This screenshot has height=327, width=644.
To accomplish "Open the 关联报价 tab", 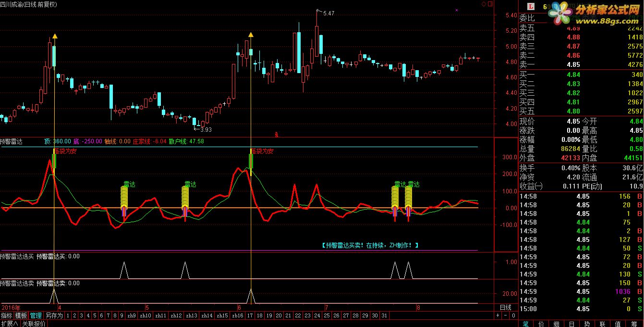I will [x=34, y=324].
